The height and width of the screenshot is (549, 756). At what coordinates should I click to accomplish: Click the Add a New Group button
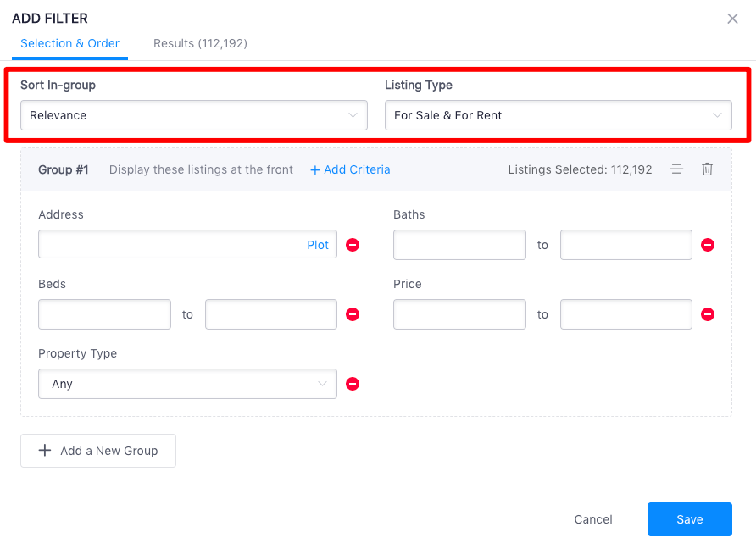[x=98, y=451]
